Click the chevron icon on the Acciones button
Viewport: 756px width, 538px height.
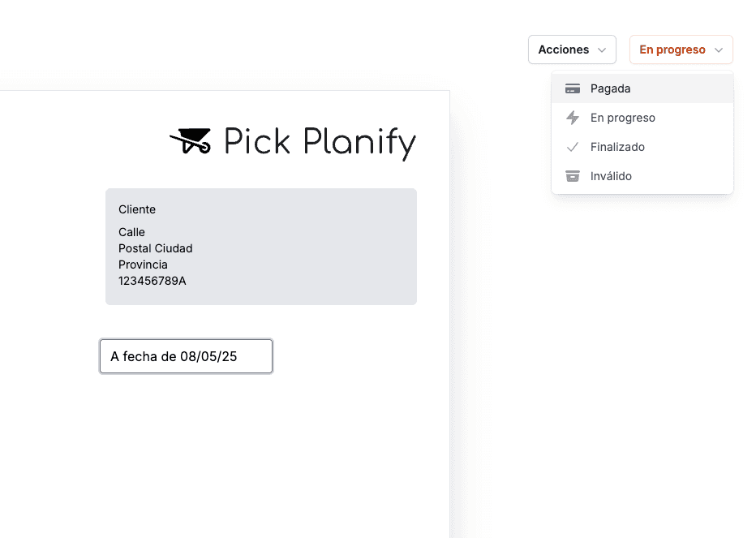click(x=603, y=49)
